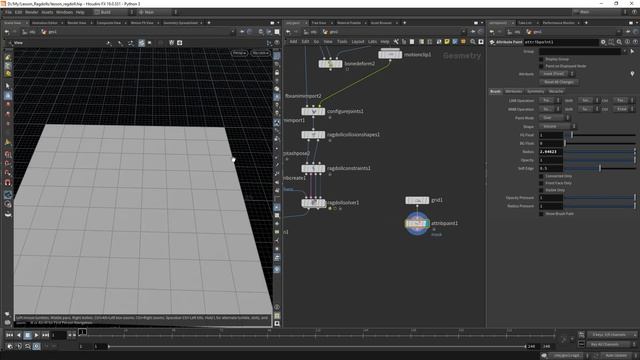This screenshot has height=360, width=640.
Task: Toggle the Show Brush Paint checkbox
Action: point(542,214)
